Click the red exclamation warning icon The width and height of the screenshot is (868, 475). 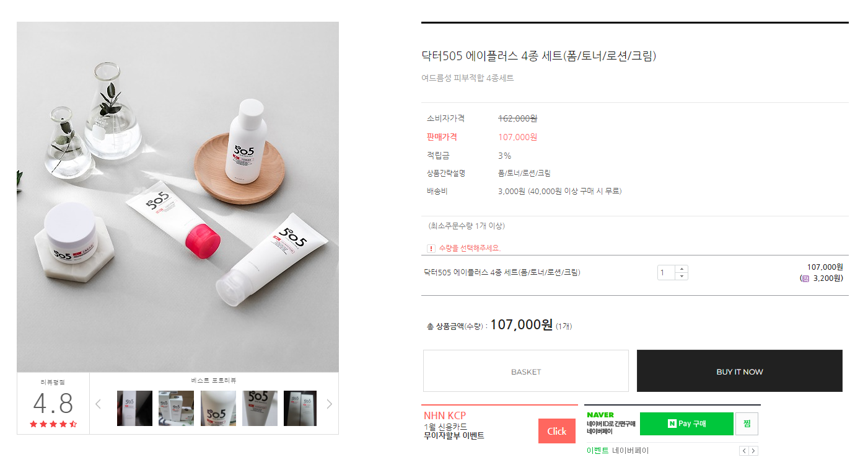coord(431,249)
